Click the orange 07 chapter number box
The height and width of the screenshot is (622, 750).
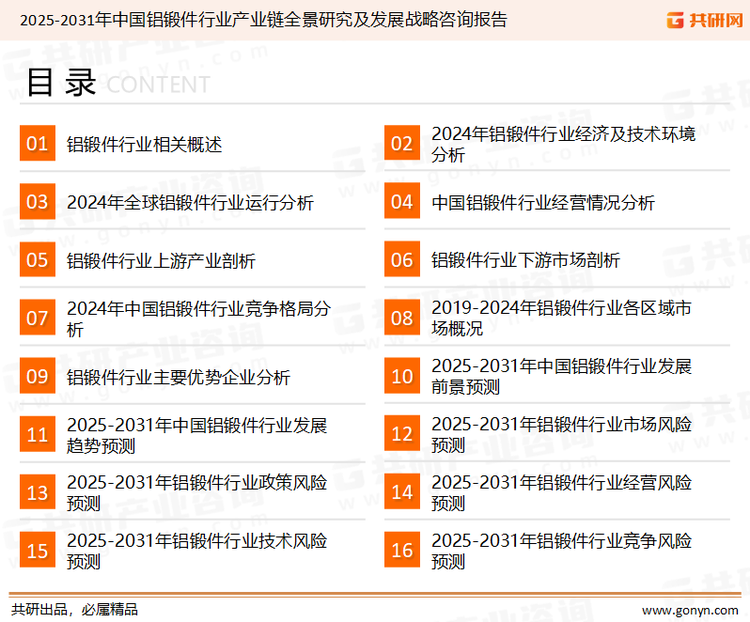[37, 318]
